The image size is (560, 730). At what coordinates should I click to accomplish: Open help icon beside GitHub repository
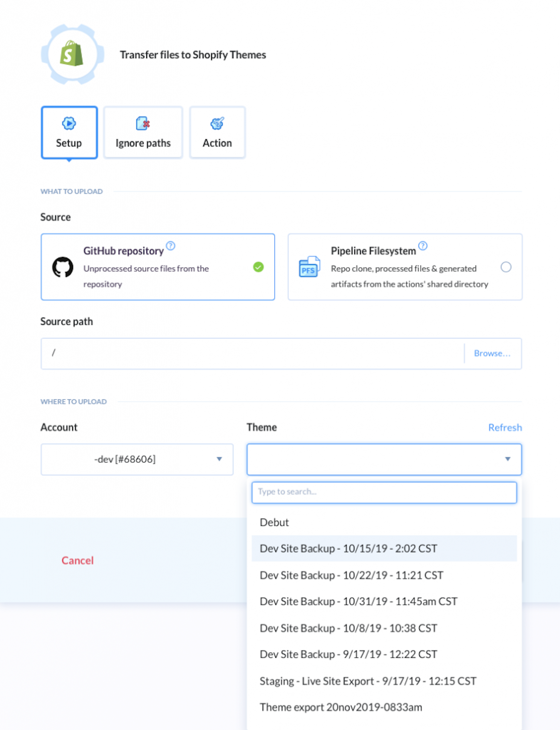171,246
